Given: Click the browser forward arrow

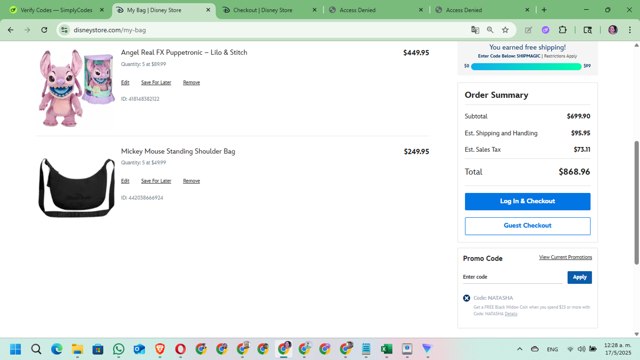Looking at the screenshot, I should pos(27,30).
